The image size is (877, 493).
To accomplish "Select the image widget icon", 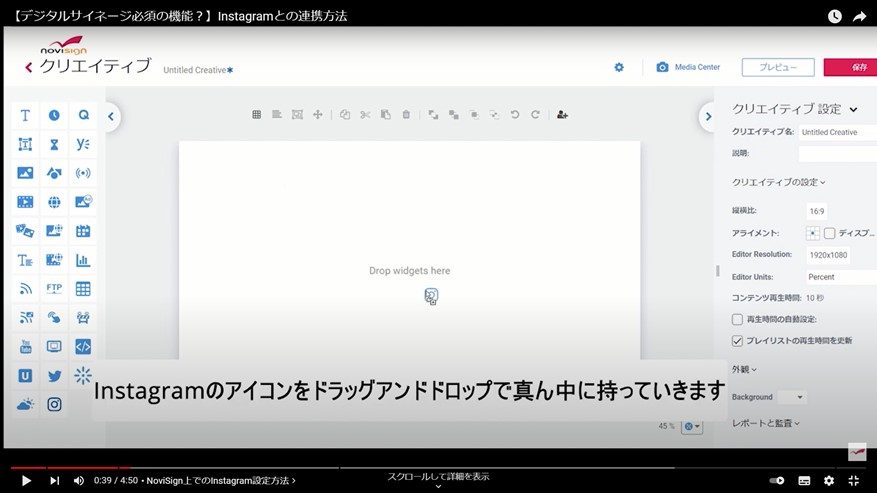I will point(25,173).
